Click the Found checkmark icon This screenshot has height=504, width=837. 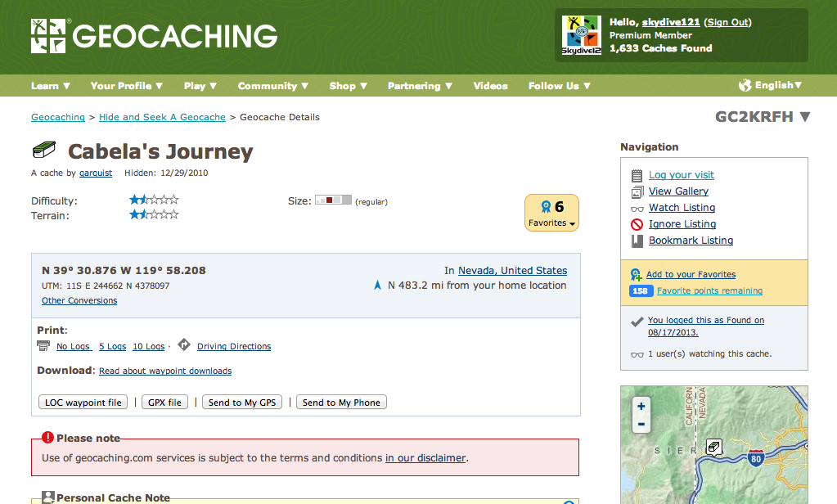pyautogui.click(x=637, y=322)
